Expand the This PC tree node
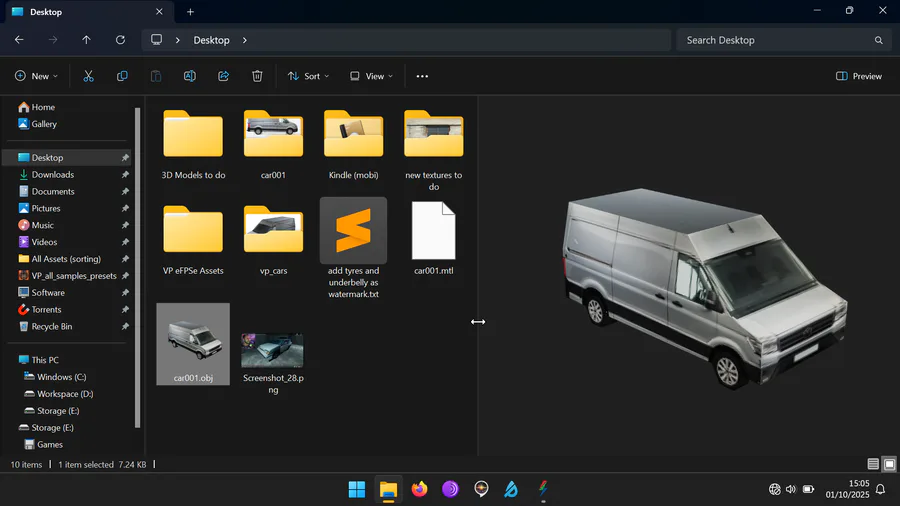Viewport: 900px width, 506px height. coord(9,360)
